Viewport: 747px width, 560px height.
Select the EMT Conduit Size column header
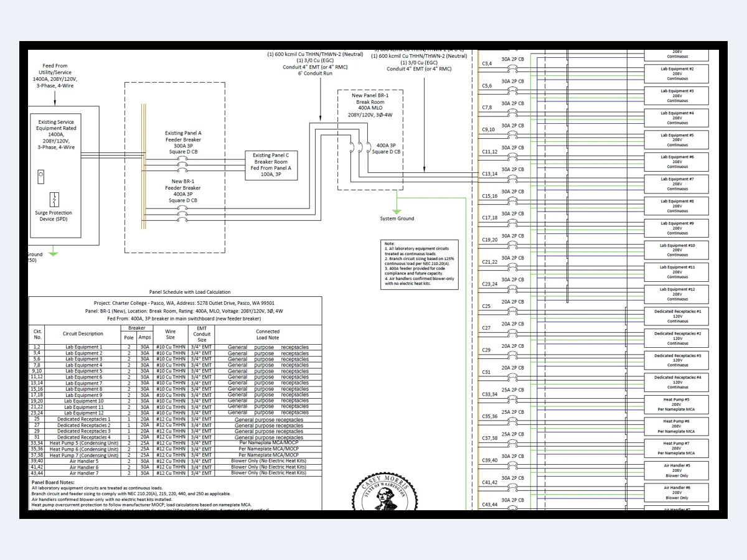[202, 334]
